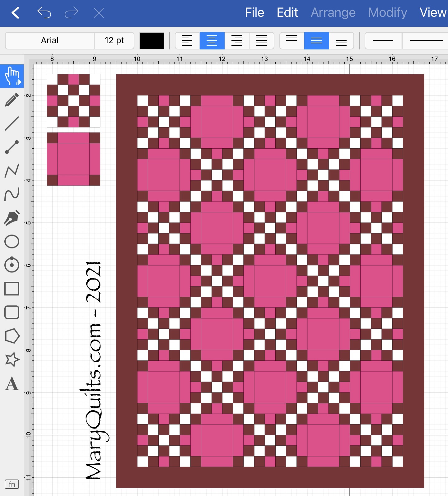The height and width of the screenshot is (496, 448).
Task: Go back with the left chevron
Action: click(16, 13)
